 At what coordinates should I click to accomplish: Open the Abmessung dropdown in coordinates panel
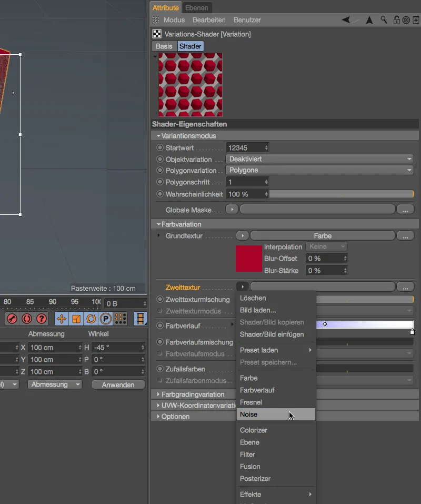click(55, 384)
